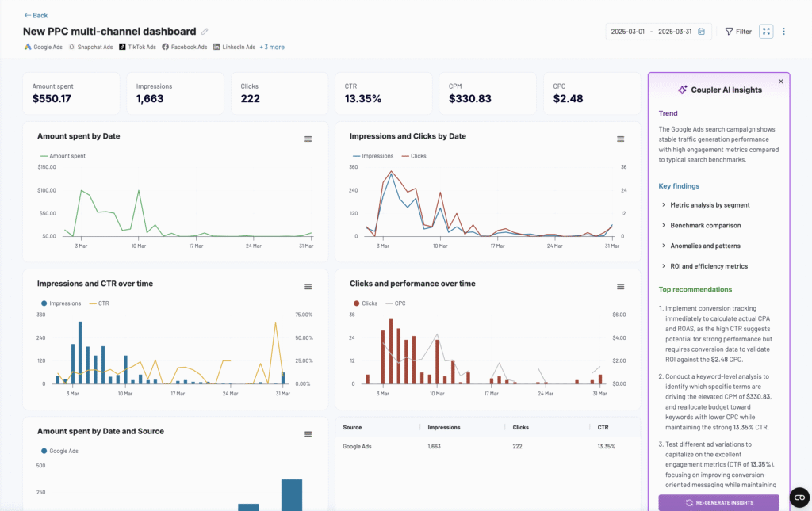Toggle CTR legend in Impressions and CTR chart

click(x=99, y=303)
